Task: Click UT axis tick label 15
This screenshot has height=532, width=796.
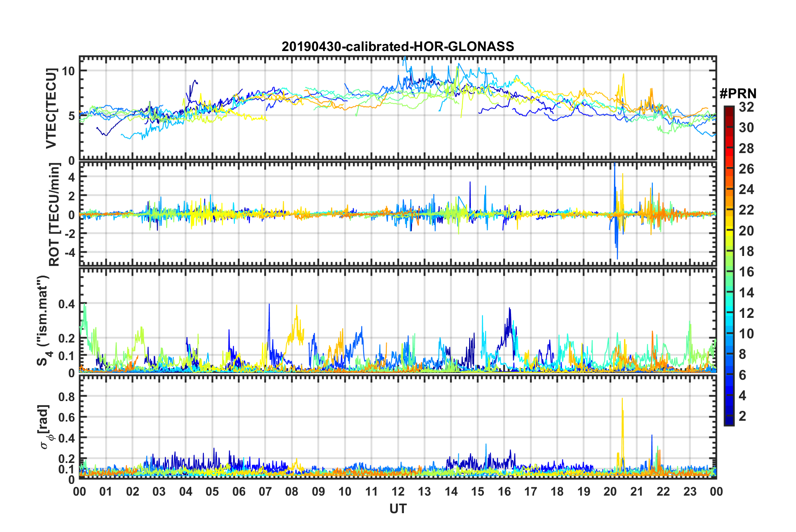Action: [478, 491]
